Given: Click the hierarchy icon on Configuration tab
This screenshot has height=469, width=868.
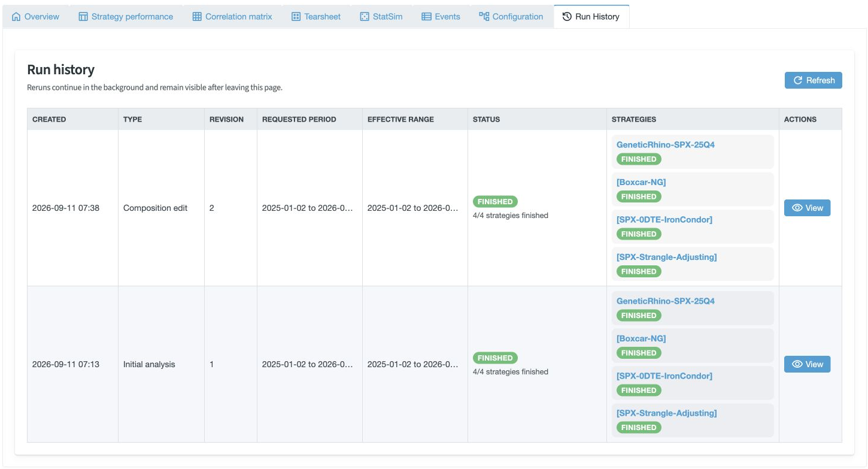Looking at the screenshot, I should click(484, 16).
